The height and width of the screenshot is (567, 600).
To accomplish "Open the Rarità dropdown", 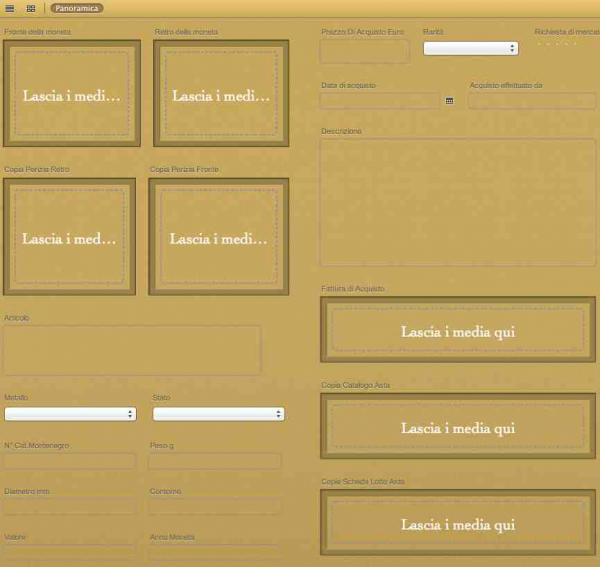I will pyautogui.click(x=470, y=48).
